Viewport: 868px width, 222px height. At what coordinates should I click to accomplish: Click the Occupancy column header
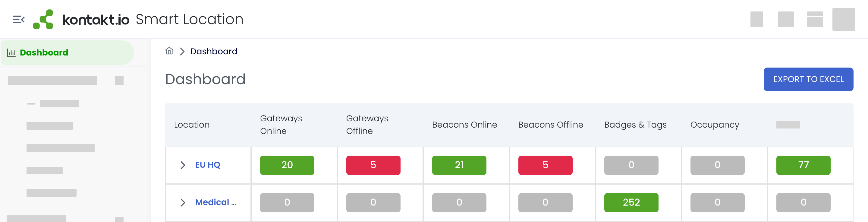click(x=715, y=125)
